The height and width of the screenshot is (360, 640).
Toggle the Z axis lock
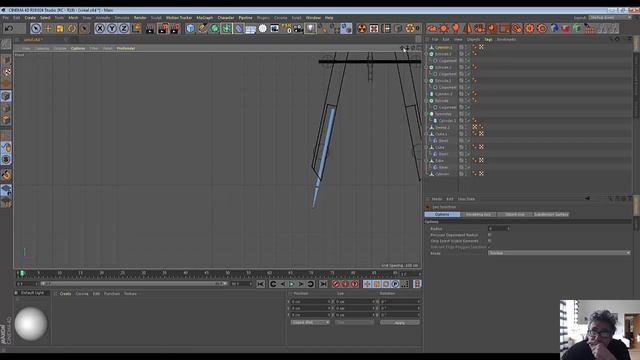[123, 28]
